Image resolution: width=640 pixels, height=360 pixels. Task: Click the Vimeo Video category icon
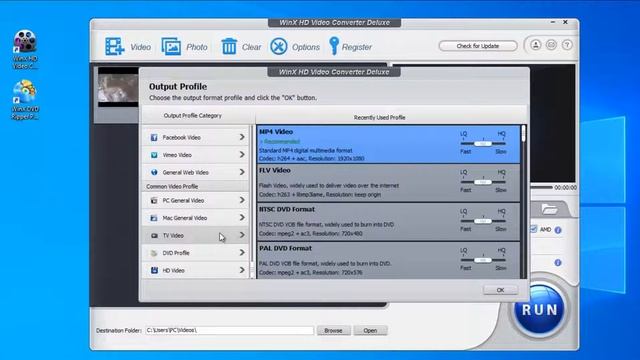pyautogui.click(x=154, y=155)
